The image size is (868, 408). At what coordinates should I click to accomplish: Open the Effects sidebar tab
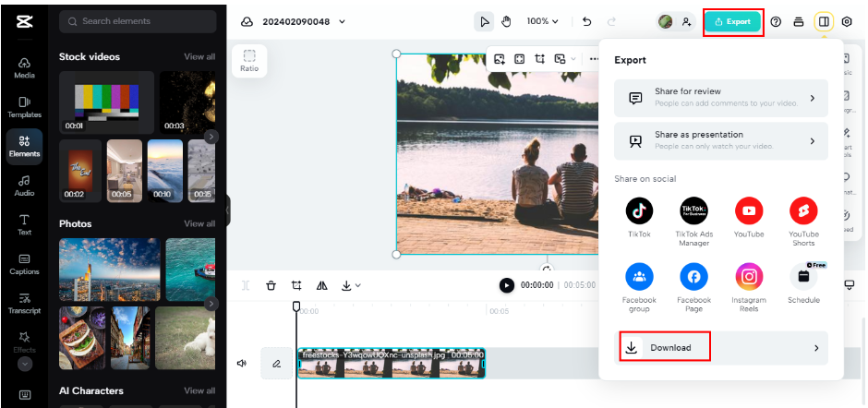[x=24, y=342]
